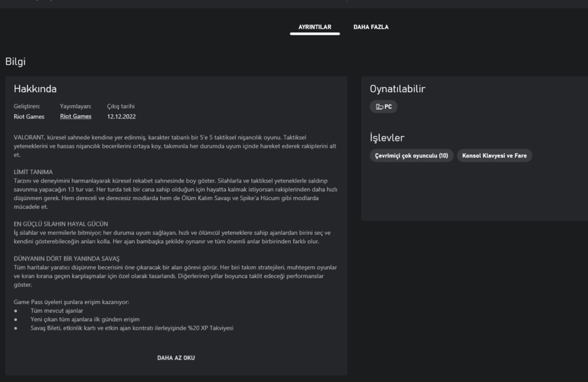The width and height of the screenshot is (588, 382).
Task: Select the Konsol Klavyesi ve Fare tag
Action: click(x=495, y=156)
